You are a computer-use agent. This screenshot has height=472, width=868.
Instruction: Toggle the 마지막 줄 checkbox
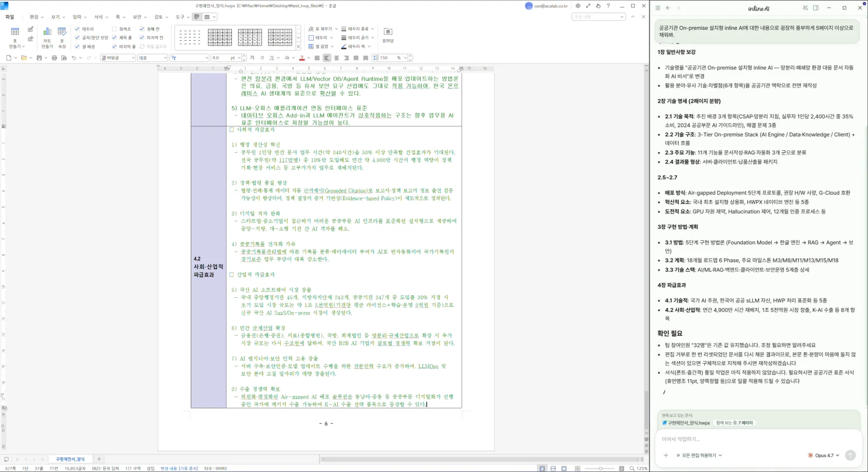point(115,46)
